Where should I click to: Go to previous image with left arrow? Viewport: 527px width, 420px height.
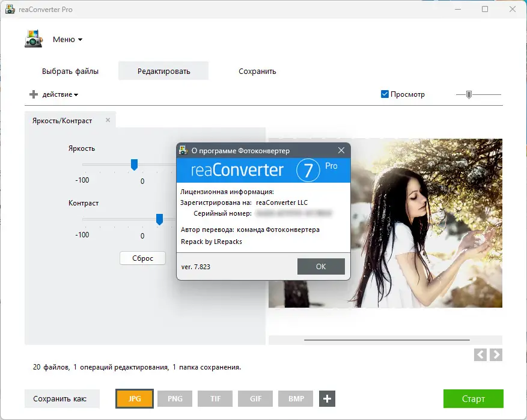click(480, 355)
